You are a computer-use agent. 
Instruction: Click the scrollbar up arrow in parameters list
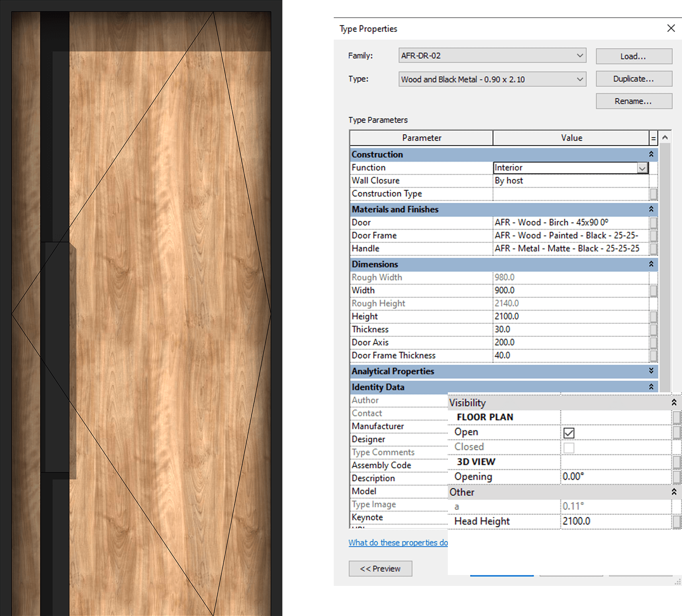coord(665,138)
